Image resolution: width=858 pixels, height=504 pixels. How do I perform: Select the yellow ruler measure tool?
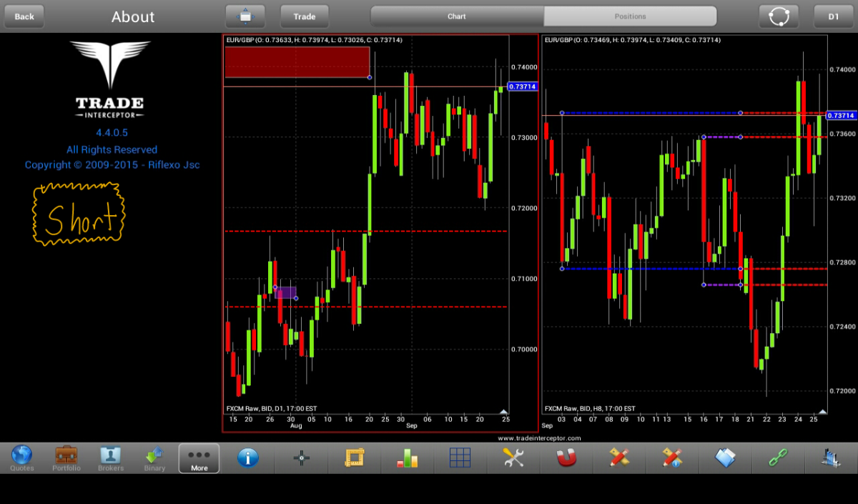(354, 458)
